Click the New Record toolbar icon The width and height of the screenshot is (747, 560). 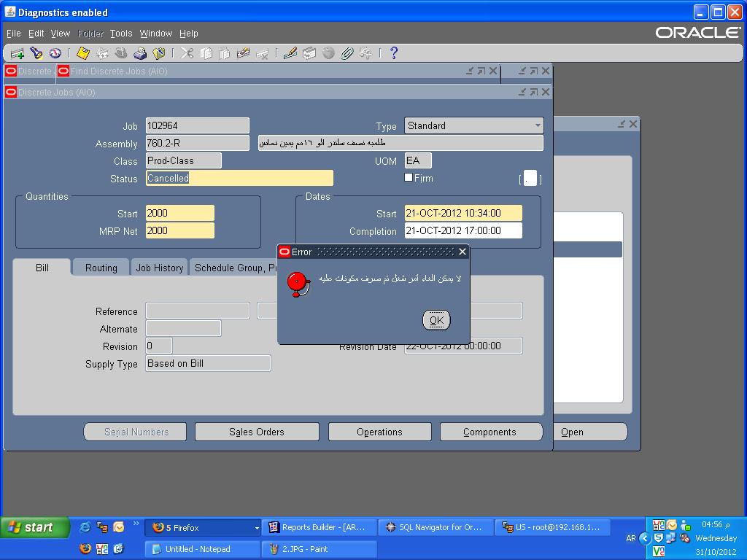(18, 53)
